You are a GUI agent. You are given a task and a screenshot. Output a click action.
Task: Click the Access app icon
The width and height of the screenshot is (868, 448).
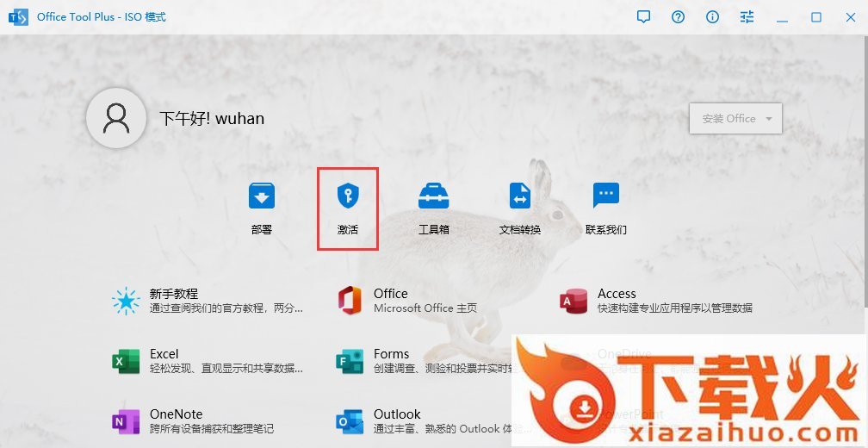point(573,301)
